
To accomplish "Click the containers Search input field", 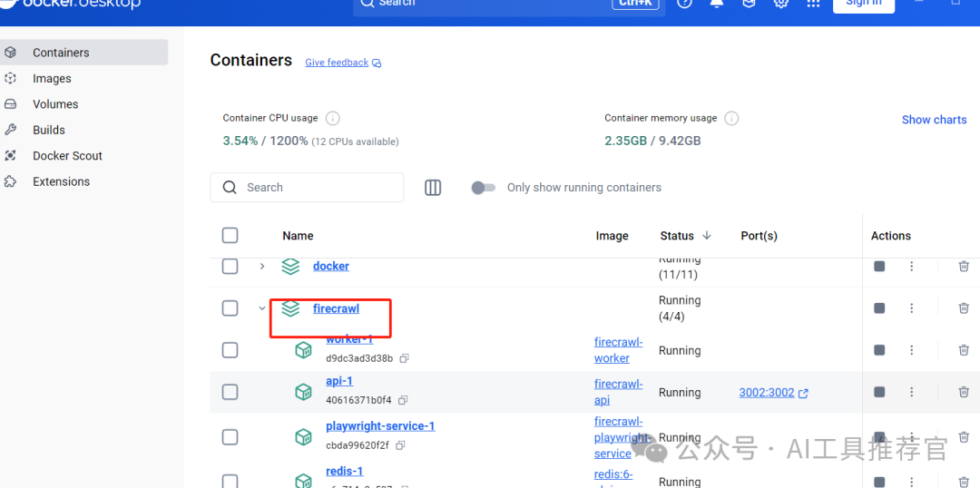I will click(x=307, y=188).
